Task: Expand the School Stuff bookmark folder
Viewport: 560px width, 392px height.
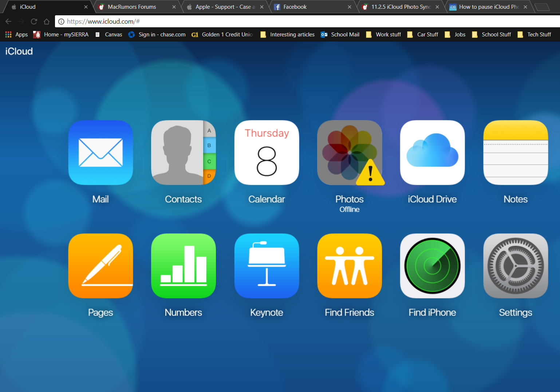Action: tap(492, 35)
